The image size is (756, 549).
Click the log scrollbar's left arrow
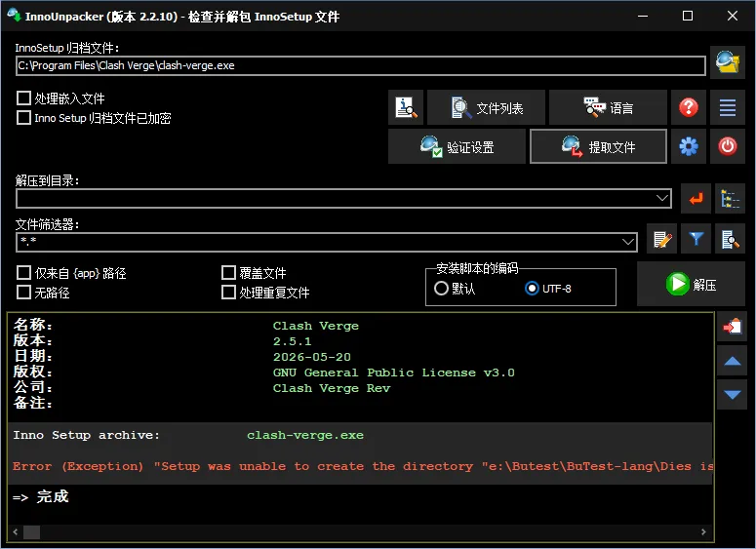16,532
